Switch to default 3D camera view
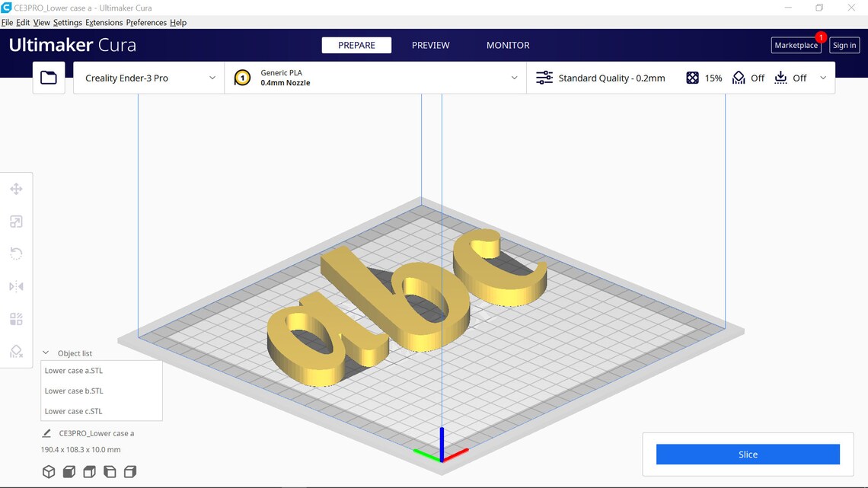This screenshot has height=488, width=868. pos(49,471)
